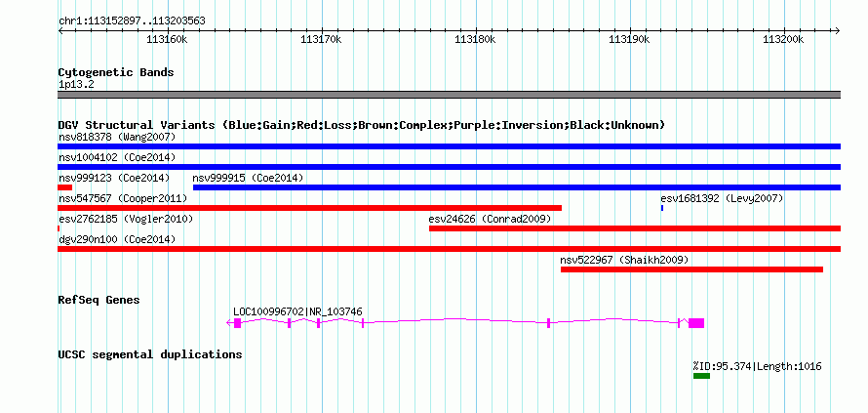Click the 113190k ruler tick label
Image resolution: width=868 pixels, height=413 pixels.
coord(630,39)
